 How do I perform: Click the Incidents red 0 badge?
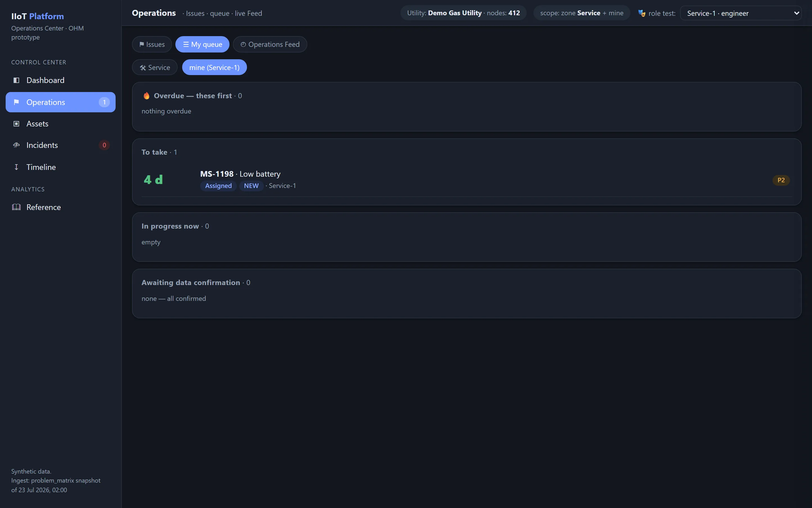pos(104,145)
